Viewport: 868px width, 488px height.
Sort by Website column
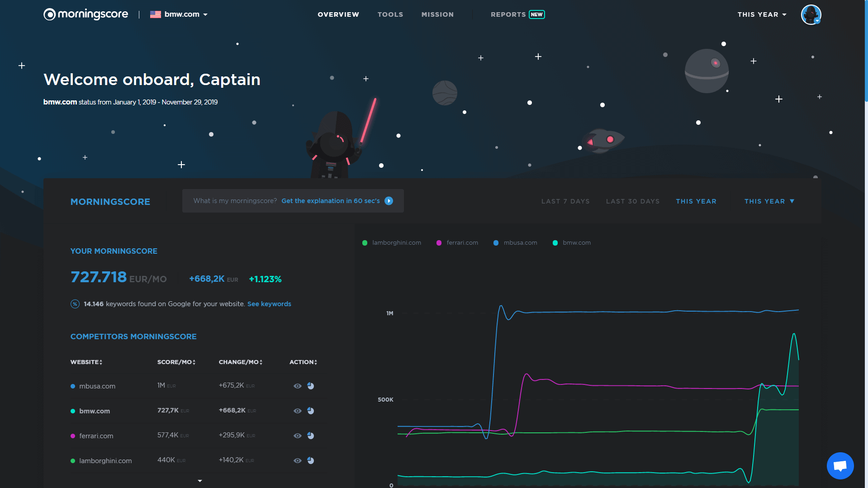click(x=86, y=362)
